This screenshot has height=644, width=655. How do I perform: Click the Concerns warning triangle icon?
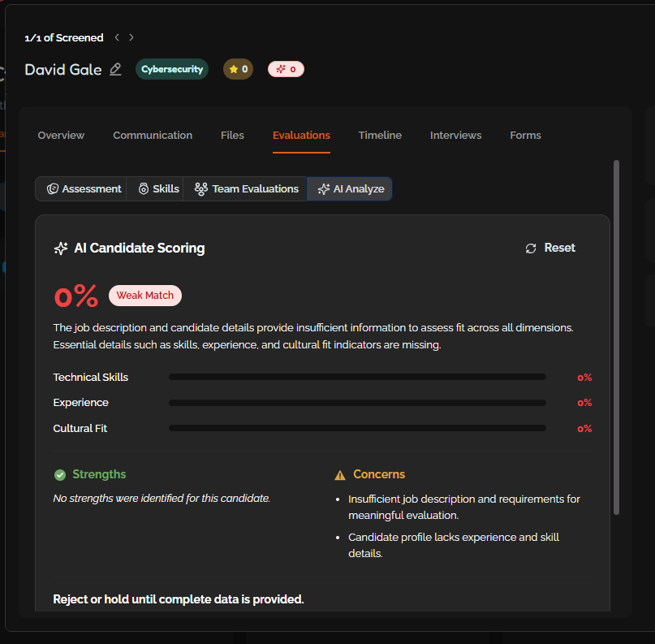[x=340, y=475]
